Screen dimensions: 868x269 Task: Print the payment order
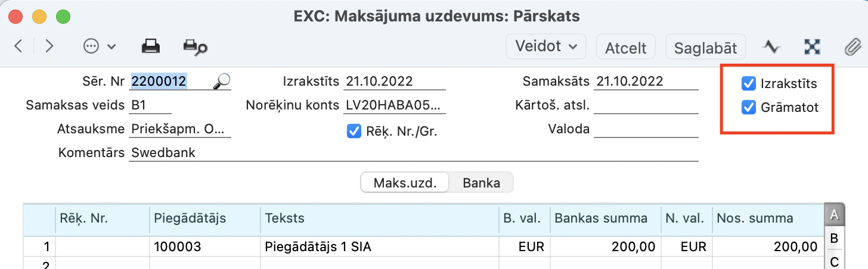[150, 46]
